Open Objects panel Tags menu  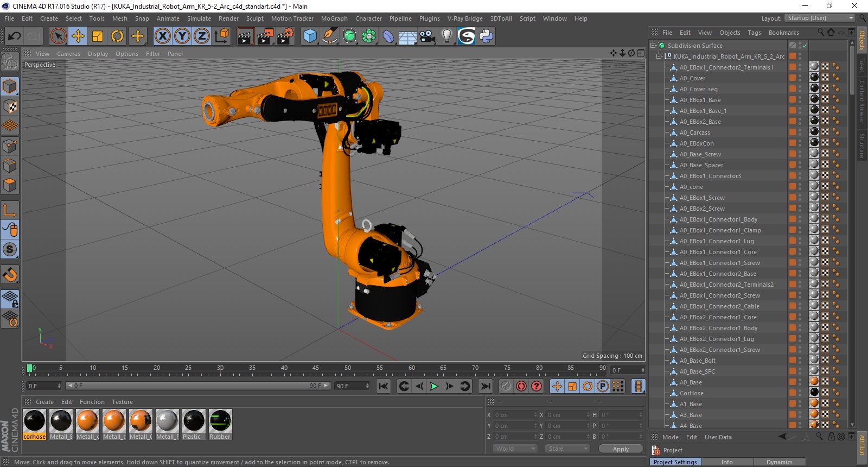click(x=754, y=33)
